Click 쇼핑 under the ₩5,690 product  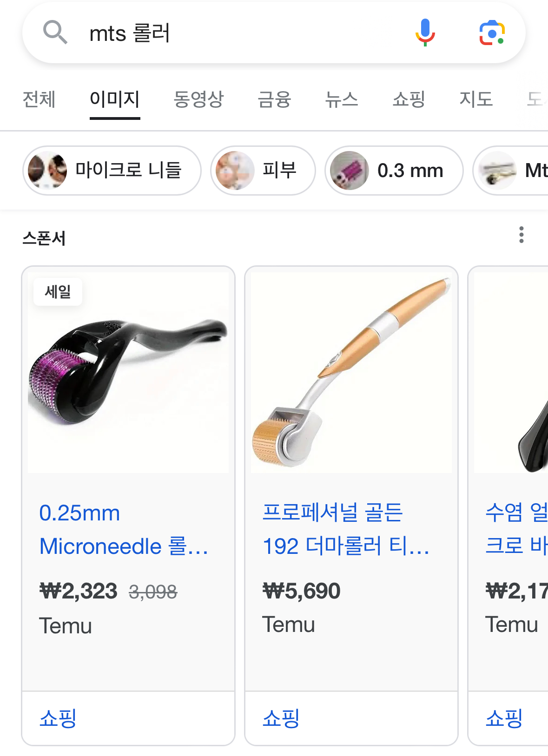pos(281,718)
